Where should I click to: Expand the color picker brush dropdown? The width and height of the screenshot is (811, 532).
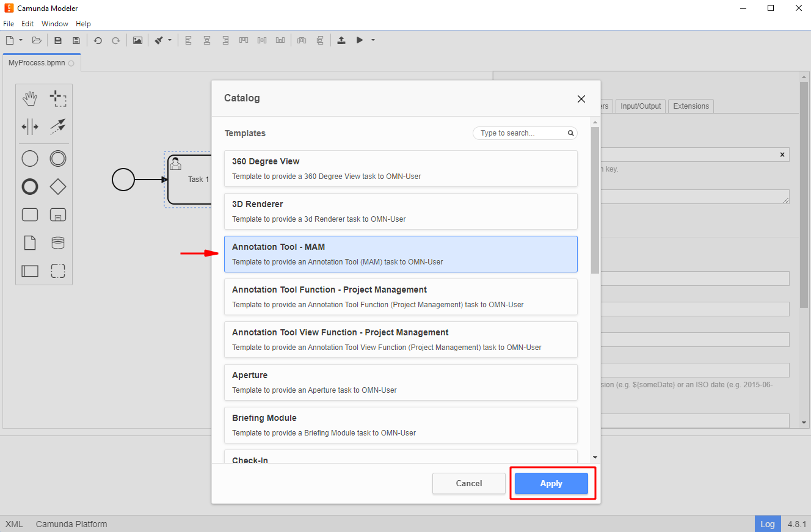coord(170,40)
